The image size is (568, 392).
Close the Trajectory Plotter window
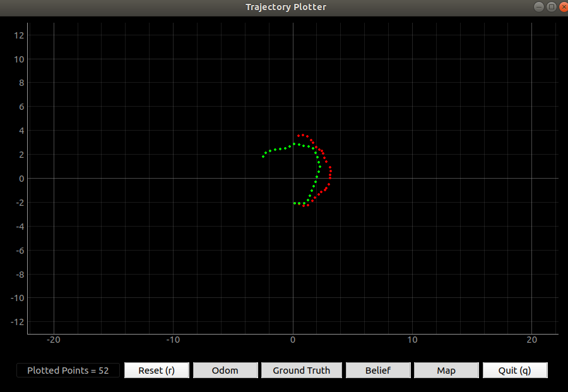564,7
